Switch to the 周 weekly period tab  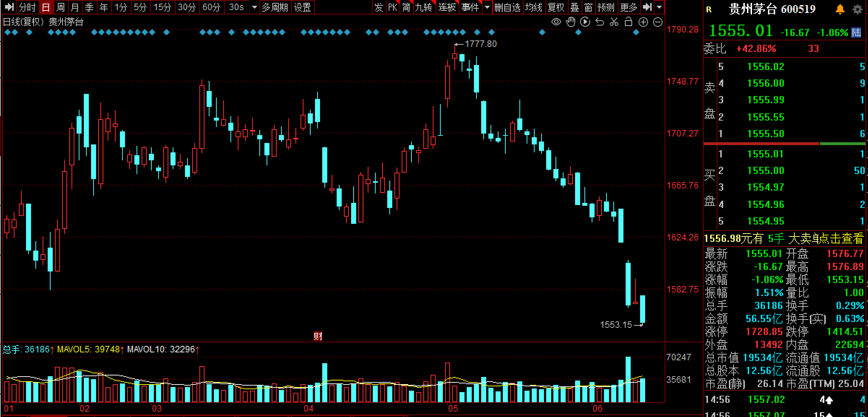tap(61, 7)
